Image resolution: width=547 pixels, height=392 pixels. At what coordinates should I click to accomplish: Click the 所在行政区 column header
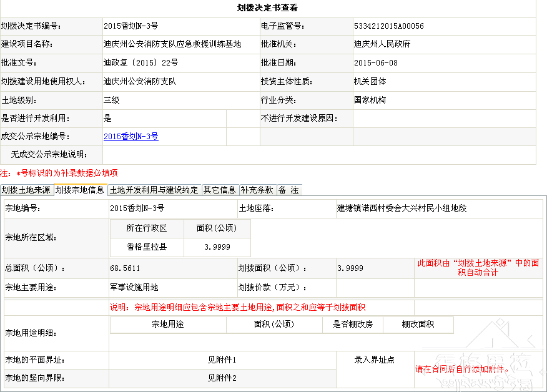point(147,228)
